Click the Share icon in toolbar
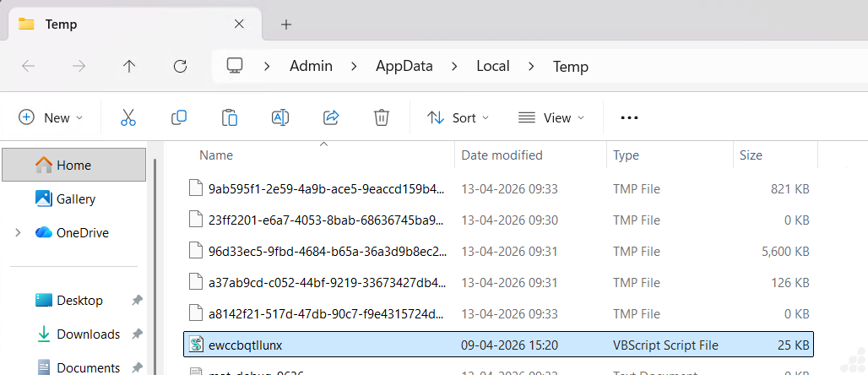The image size is (868, 375). [331, 117]
